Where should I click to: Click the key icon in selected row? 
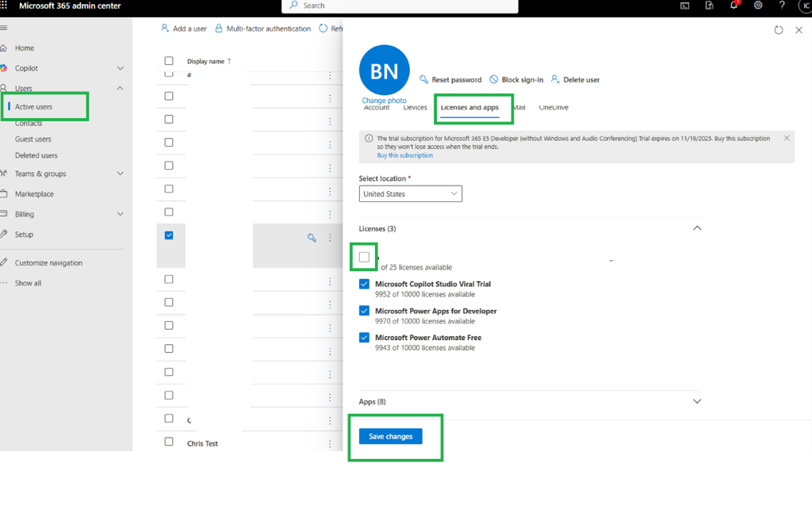(x=312, y=238)
